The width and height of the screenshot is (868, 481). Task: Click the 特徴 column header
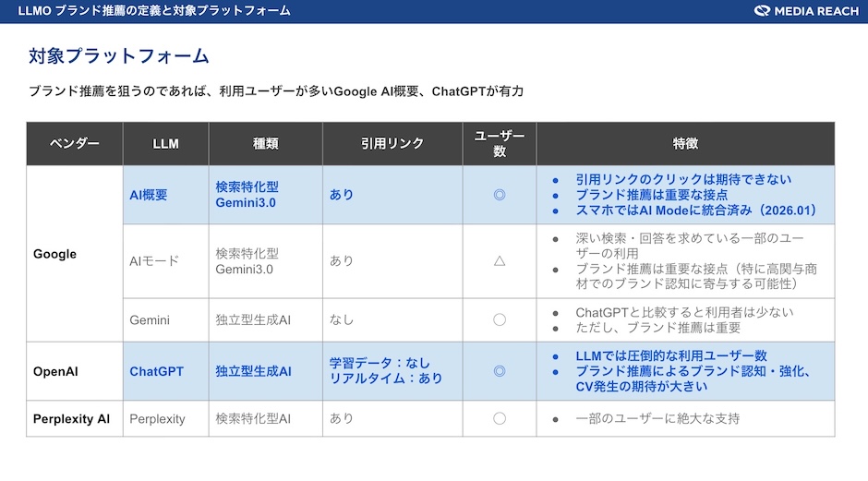685,144
